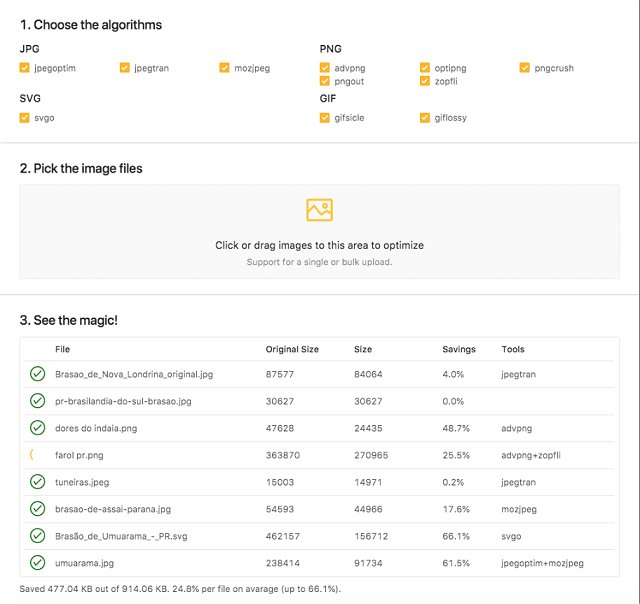Click the Savings column header
Image resolution: width=640 pixels, height=604 pixels.
point(459,350)
